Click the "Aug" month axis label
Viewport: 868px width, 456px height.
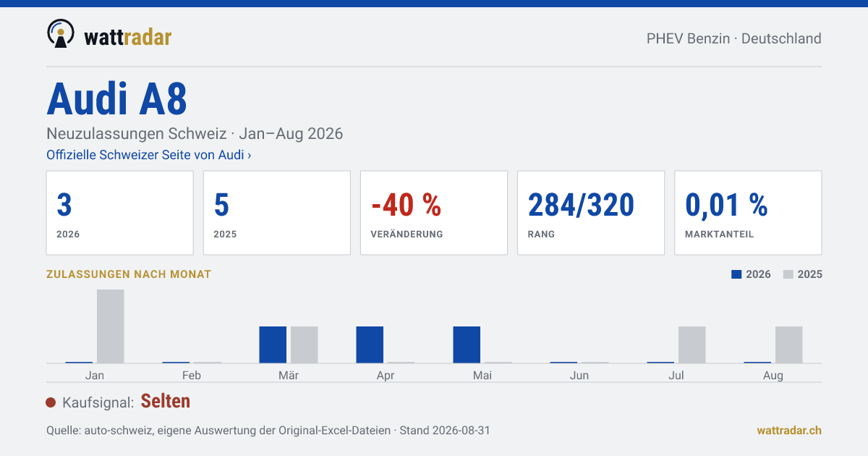(x=773, y=376)
